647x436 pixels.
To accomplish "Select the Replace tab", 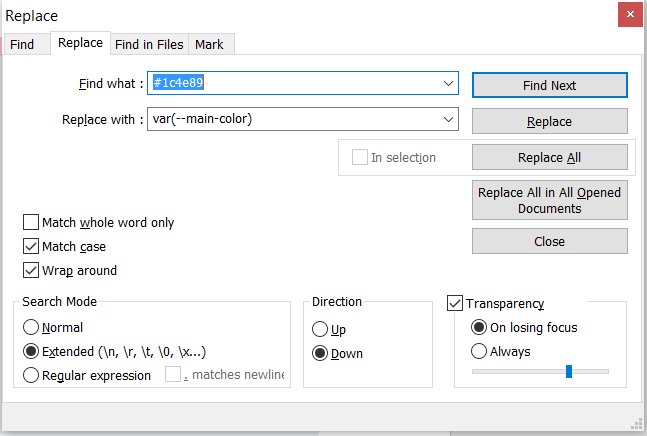I will point(80,43).
